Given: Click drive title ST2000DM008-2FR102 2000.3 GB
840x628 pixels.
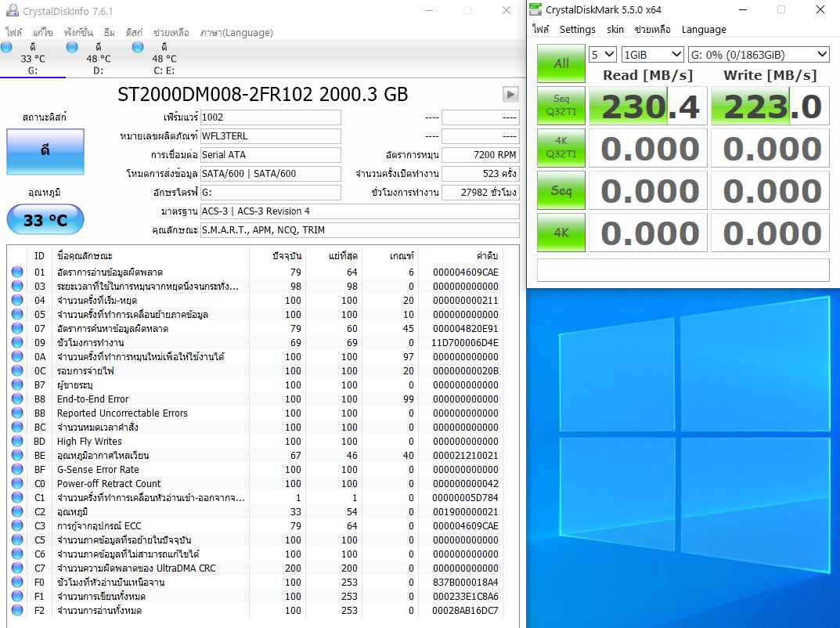Looking at the screenshot, I should [262, 94].
